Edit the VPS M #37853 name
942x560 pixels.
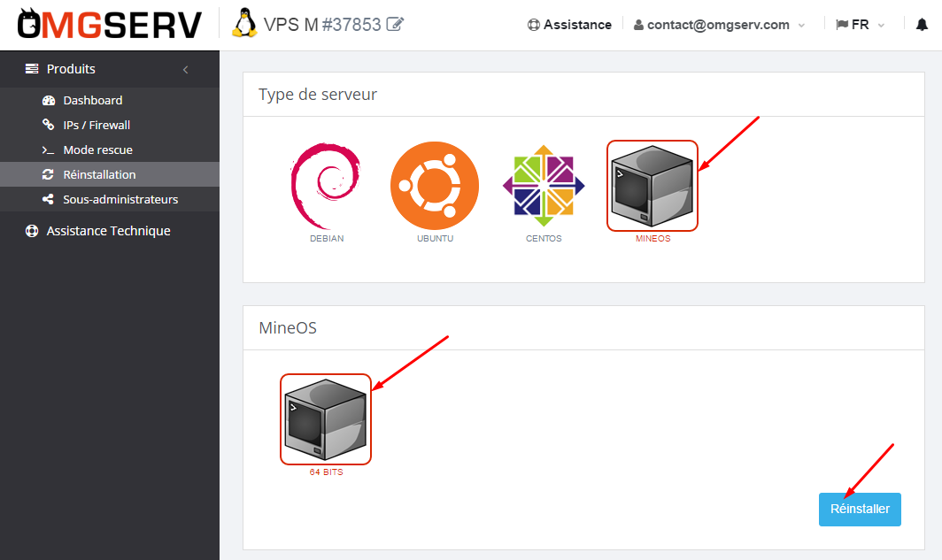[x=395, y=24]
